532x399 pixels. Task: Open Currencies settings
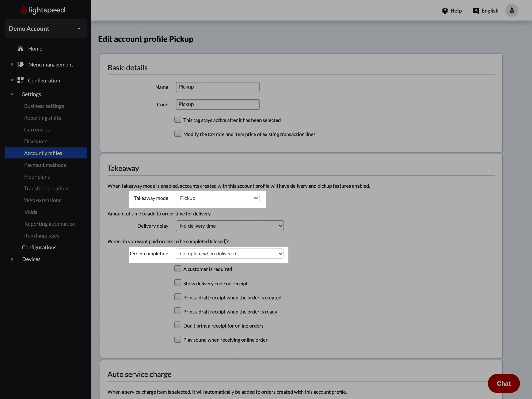(x=37, y=130)
